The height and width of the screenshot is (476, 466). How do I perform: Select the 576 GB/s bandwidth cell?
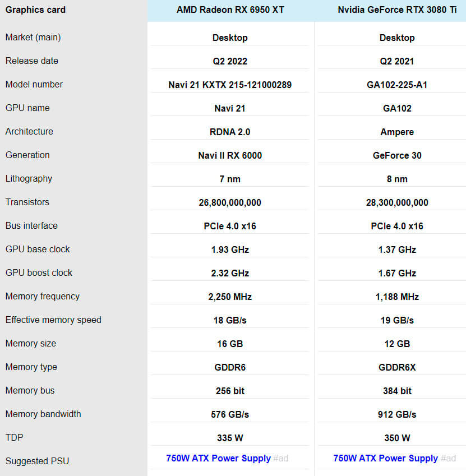pyautogui.click(x=230, y=415)
